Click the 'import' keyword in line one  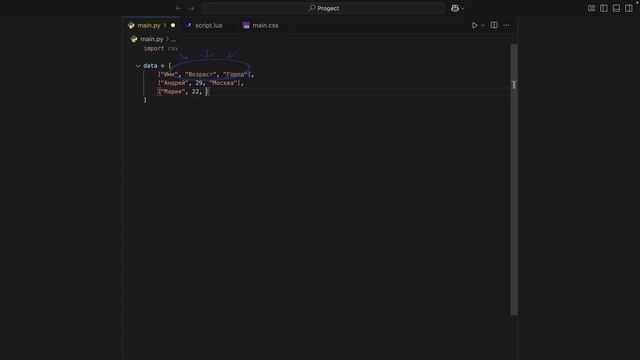(154, 48)
